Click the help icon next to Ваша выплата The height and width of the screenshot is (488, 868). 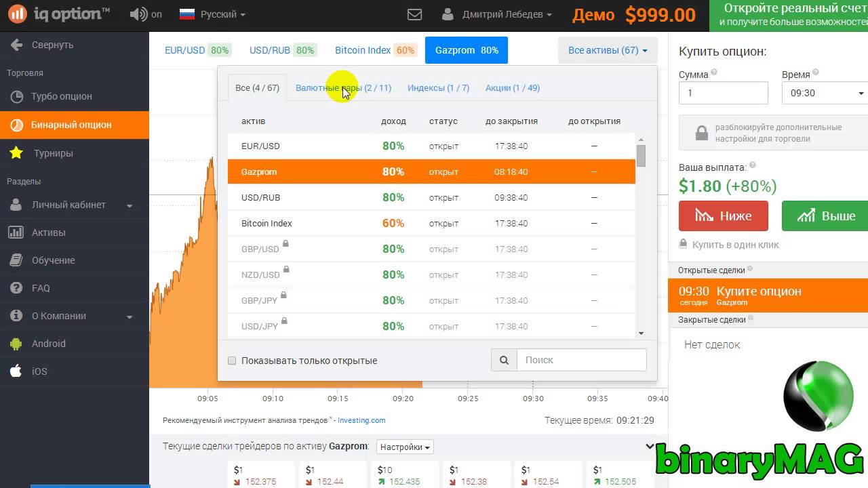click(752, 165)
